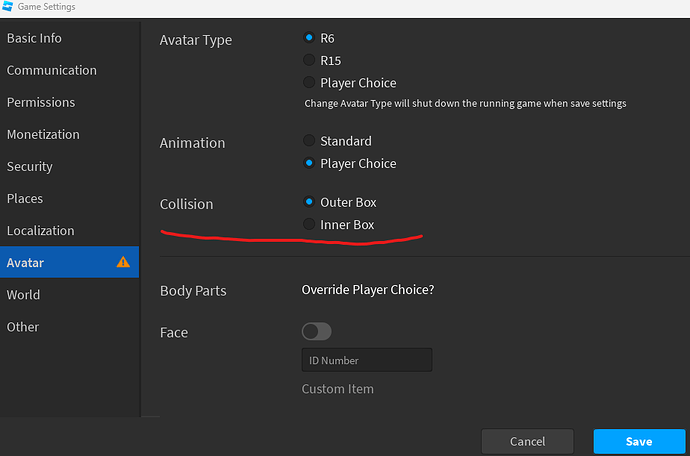690x456 pixels.
Task: Click the warning icon on Avatar tab
Action: pyautogui.click(x=123, y=262)
